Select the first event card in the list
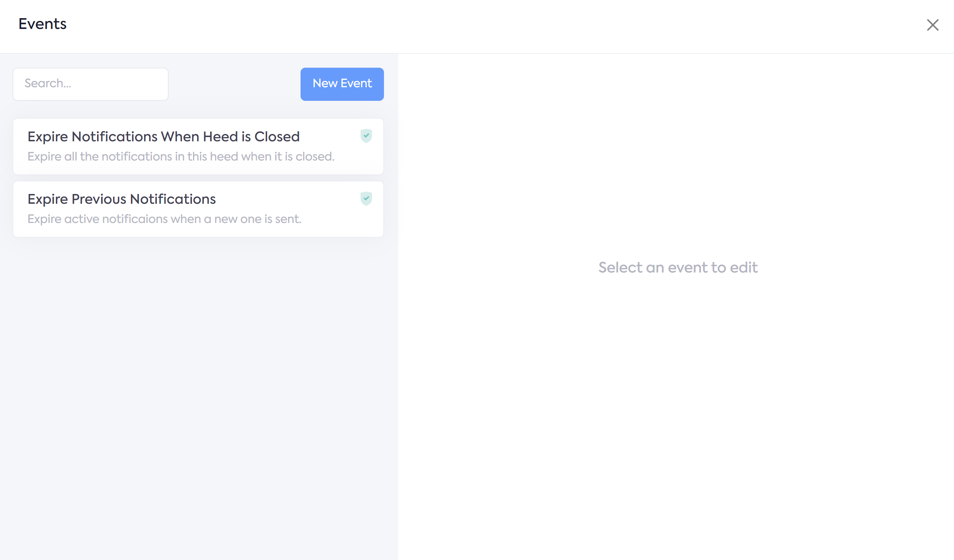Screen dimensions: 954x560 (x=198, y=147)
